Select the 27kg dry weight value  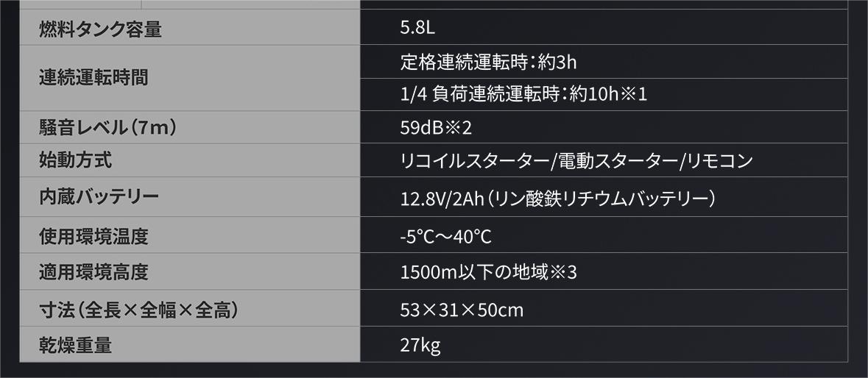(x=420, y=344)
